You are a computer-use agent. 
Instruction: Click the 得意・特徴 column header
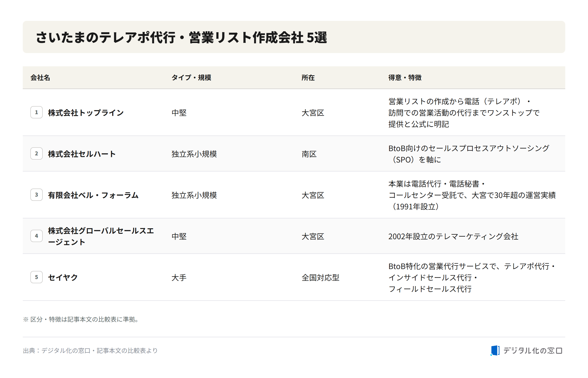(405, 77)
